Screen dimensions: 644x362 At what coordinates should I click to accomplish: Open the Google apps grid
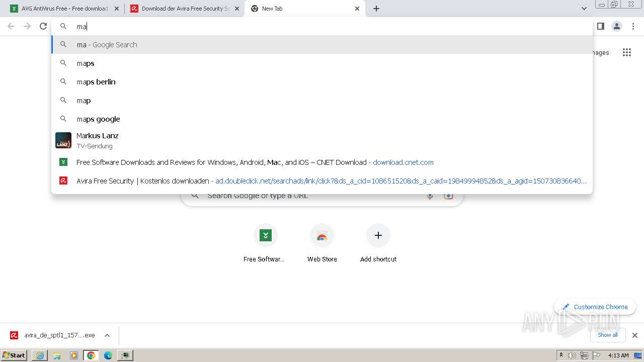point(626,52)
